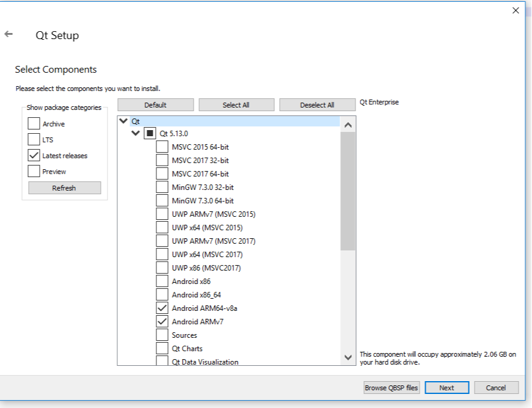532x408 pixels.
Task: Enable the Archive package category
Action: click(34, 124)
